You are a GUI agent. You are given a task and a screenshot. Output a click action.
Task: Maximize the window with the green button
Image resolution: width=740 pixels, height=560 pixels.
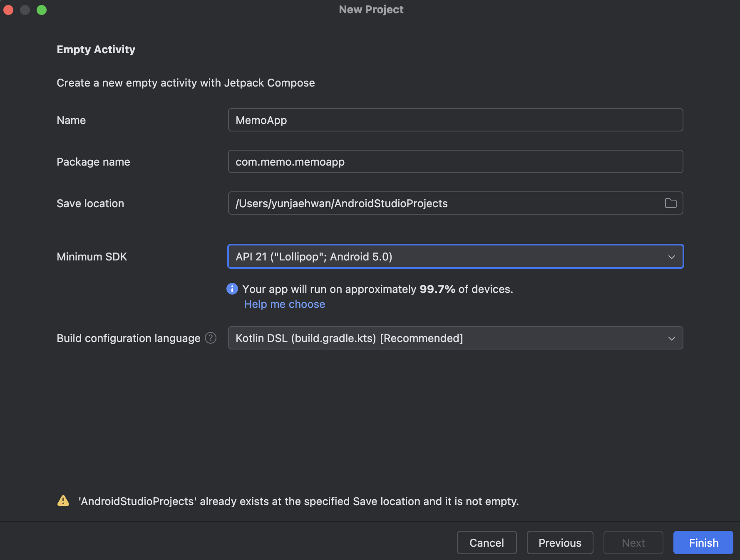[42, 10]
